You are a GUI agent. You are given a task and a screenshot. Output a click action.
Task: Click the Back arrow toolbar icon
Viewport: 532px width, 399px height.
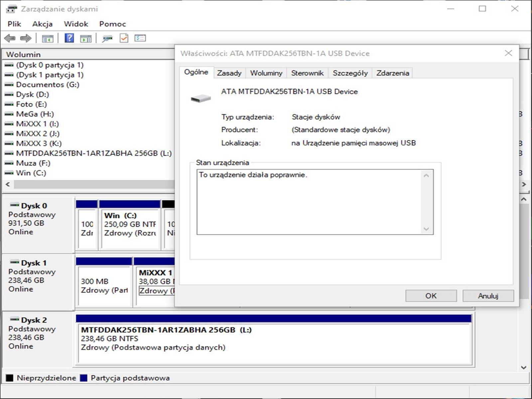point(10,38)
